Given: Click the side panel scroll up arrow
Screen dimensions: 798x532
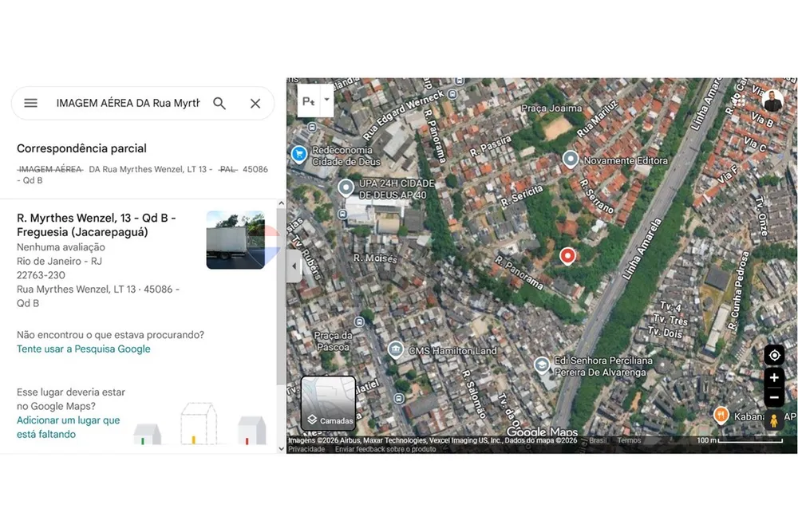Looking at the screenshot, I should tap(282, 203).
